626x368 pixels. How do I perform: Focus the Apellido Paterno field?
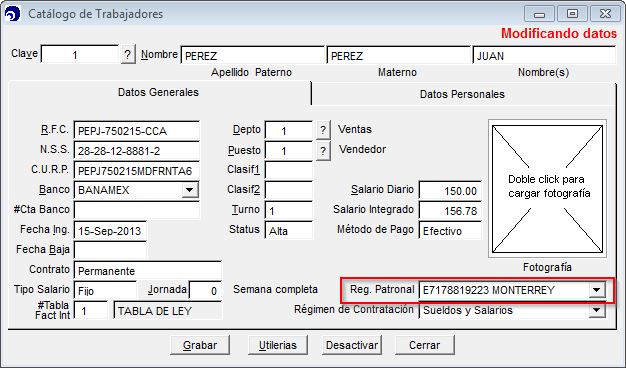(x=252, y=55)
